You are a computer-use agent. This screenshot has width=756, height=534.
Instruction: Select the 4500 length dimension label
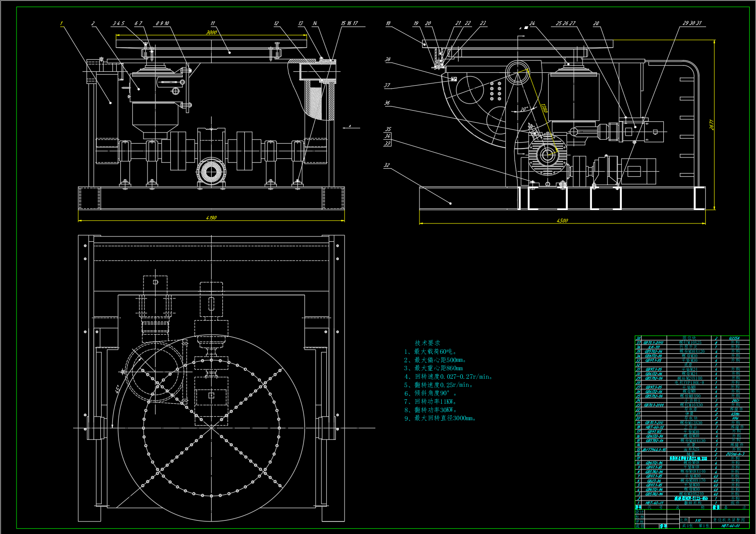(x=562, y=220)
